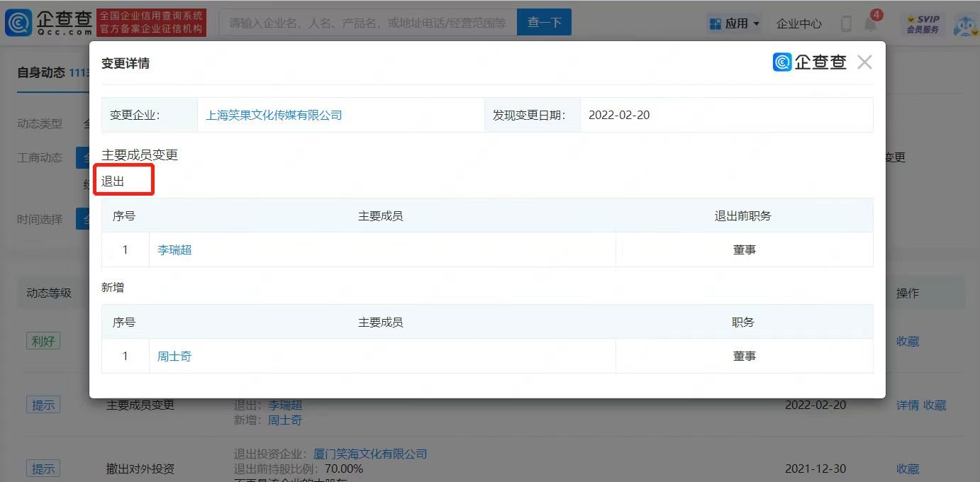Image resolution: width=980 pixels, height=482 pixels.
Task: Click 收藏 on the 2021-12-30 row
Action: coord(908,469)
